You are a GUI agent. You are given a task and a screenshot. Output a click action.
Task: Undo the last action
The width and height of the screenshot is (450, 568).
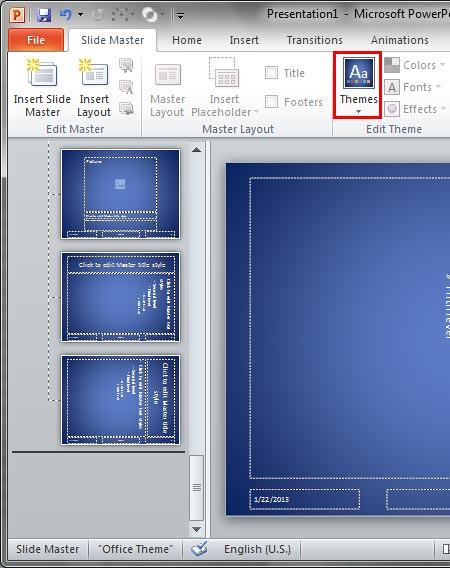[x=66, y=15]
